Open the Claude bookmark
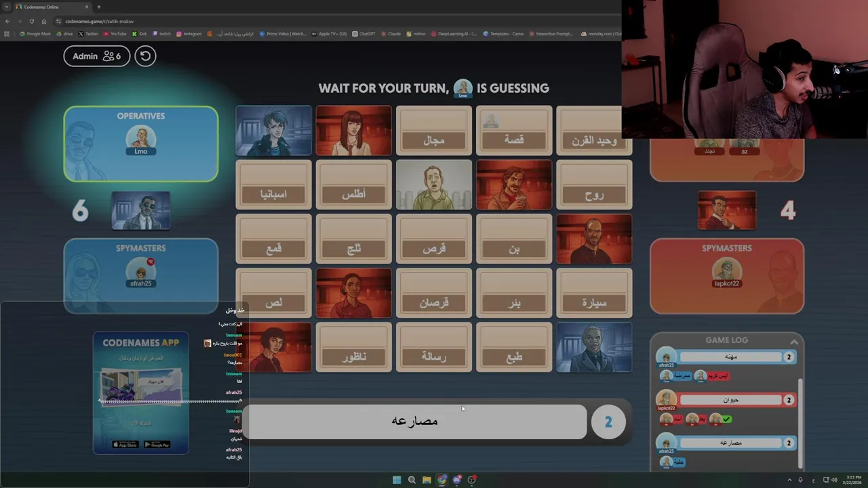The height and width of the screenshot is (488, 868). (x=391, y=33)
